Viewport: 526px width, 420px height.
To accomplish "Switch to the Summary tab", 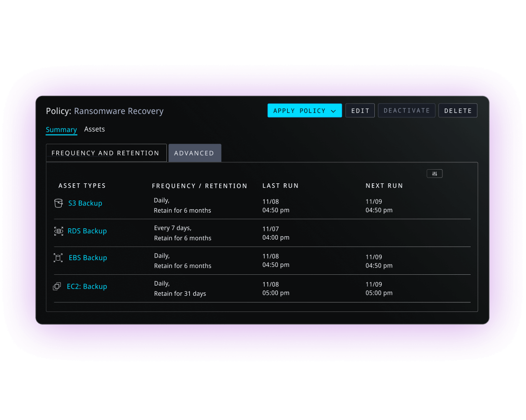I will [61, 130].
